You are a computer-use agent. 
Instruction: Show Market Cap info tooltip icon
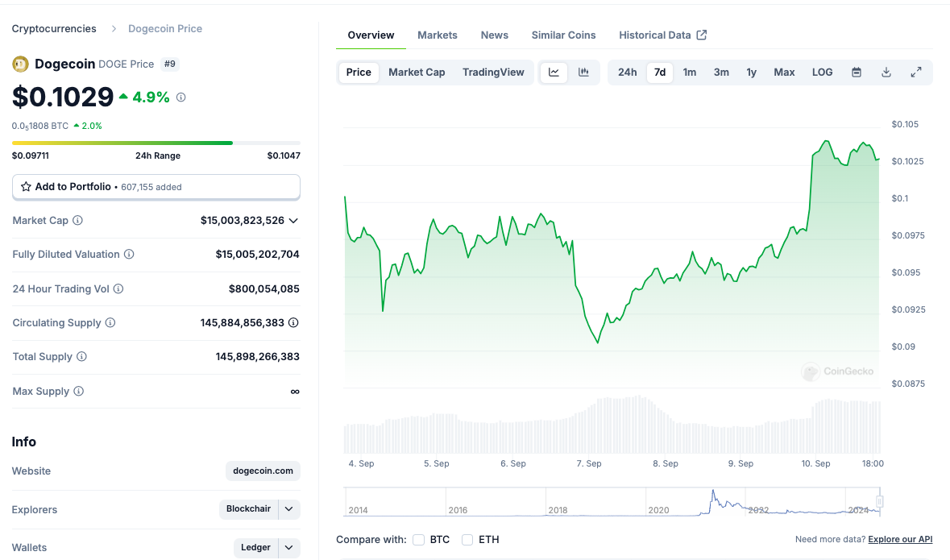(x=77, y=221)
